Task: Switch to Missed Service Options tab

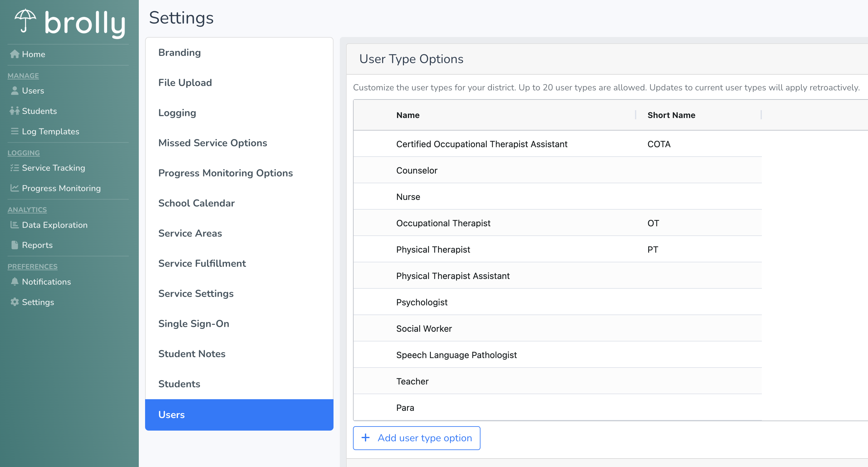Action: click(213, 143)
